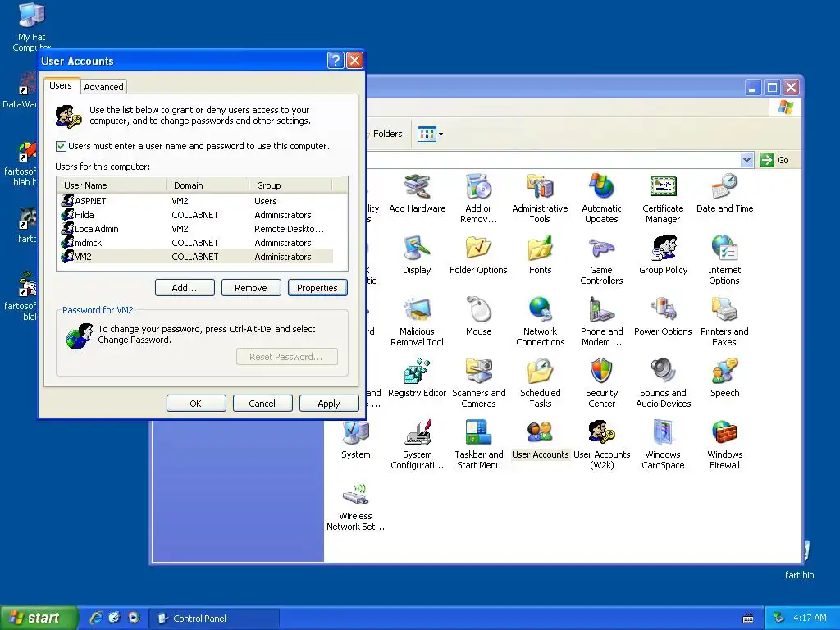Viewport: 840px width, 630px height.
Task: Launch Internet Explorer from Quick Launch
Action: [95, 618]
